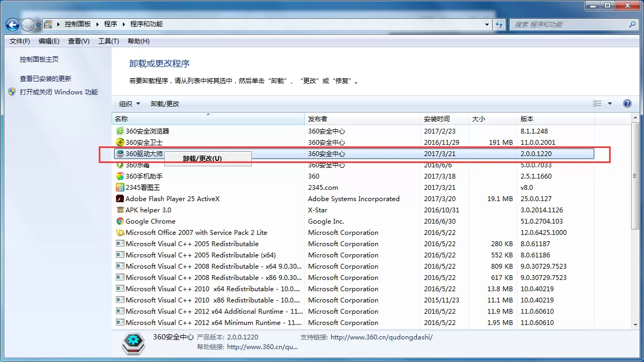Screen dimensions: 644x362
Task: Click the 360安全卫士 program icon
Action: tap(120, 142)
